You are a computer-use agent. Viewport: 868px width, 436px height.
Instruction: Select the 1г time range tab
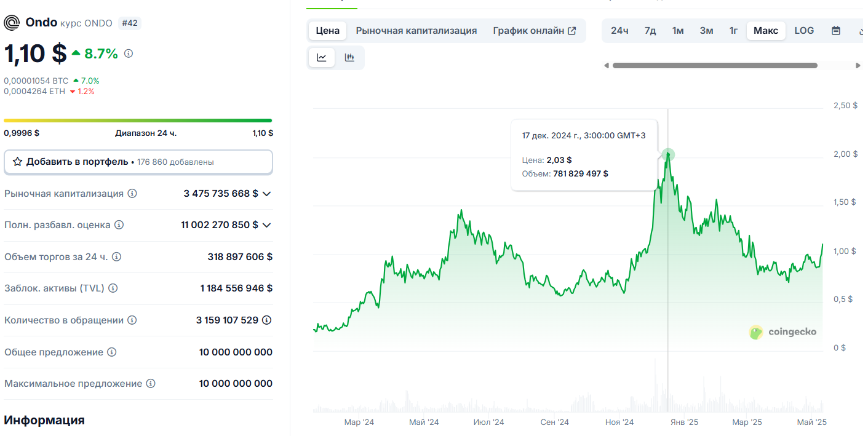point(733,30)
